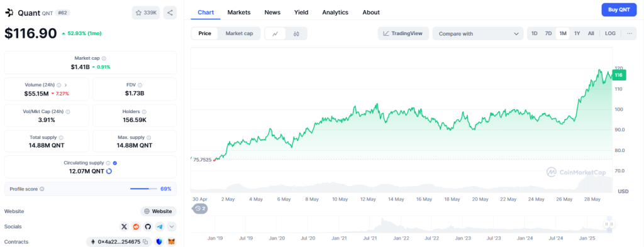The width and height of the screenshot is (644, 247).
Task: Open the chart more options ellipsis
Action: tap(630, 34)
